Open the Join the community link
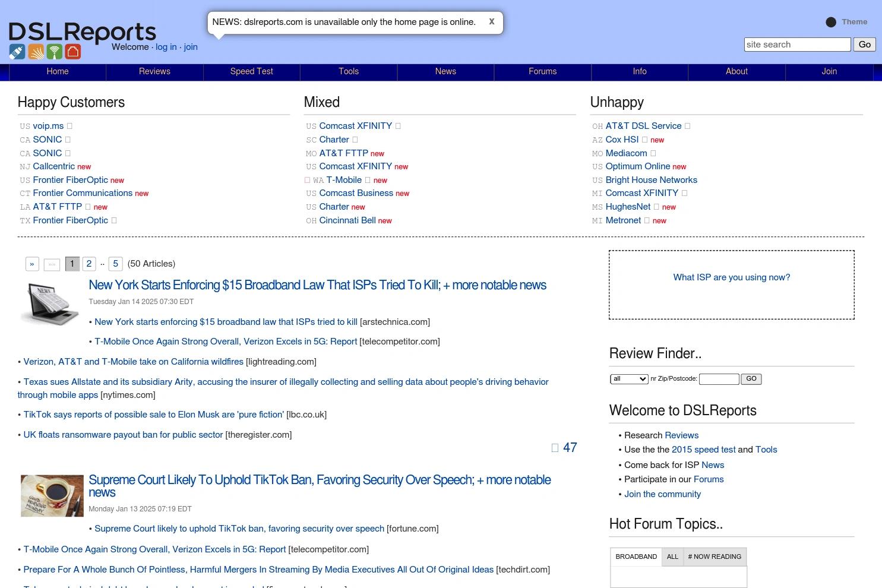 click(x=662, y=494)
